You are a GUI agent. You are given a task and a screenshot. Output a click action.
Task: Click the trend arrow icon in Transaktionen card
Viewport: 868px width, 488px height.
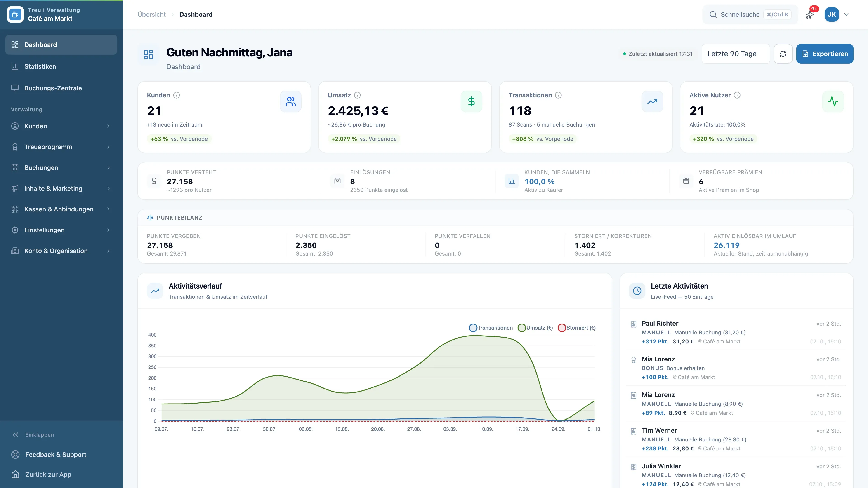coord(652,101)
